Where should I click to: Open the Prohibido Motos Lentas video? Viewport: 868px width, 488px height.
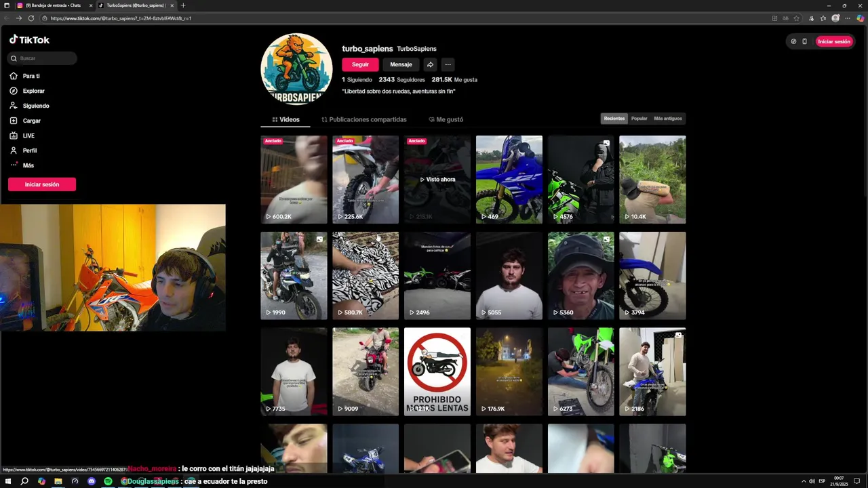437,372
